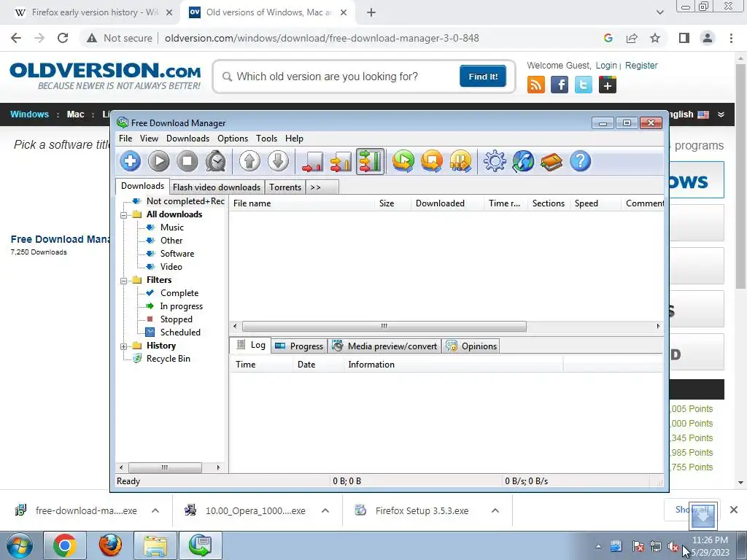This screenshot has width=747, height=560.
Task: Select the Music download group
Action: pos(171,227)
